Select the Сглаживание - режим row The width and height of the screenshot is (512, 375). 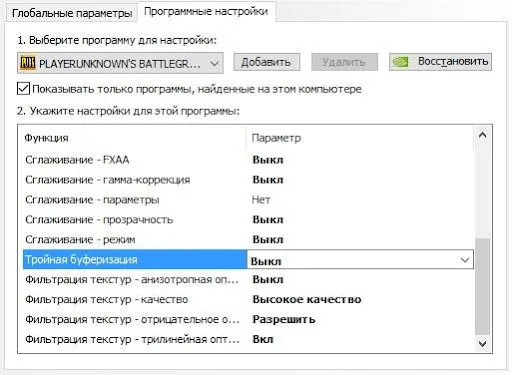[x=248, y=240]
